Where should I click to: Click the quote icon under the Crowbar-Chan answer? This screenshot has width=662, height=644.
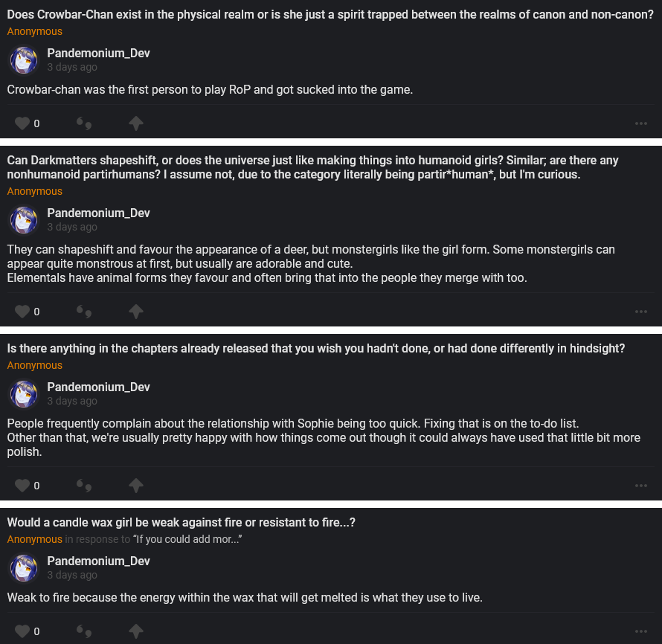coord(84,123)
